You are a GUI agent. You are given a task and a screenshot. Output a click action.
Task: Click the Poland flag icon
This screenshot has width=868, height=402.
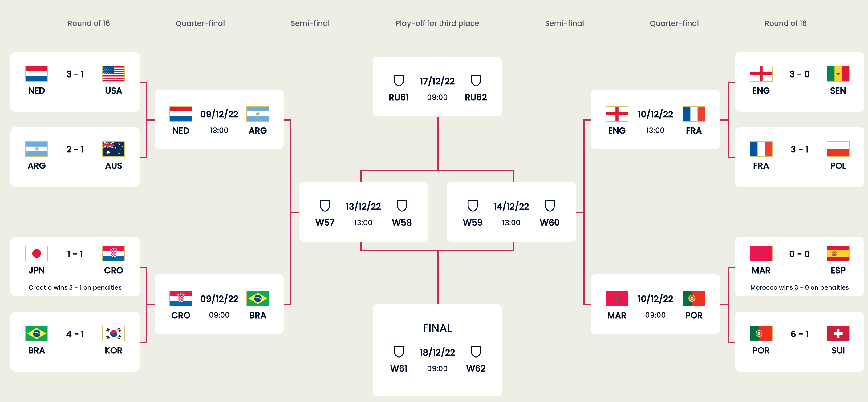point(838,149)
